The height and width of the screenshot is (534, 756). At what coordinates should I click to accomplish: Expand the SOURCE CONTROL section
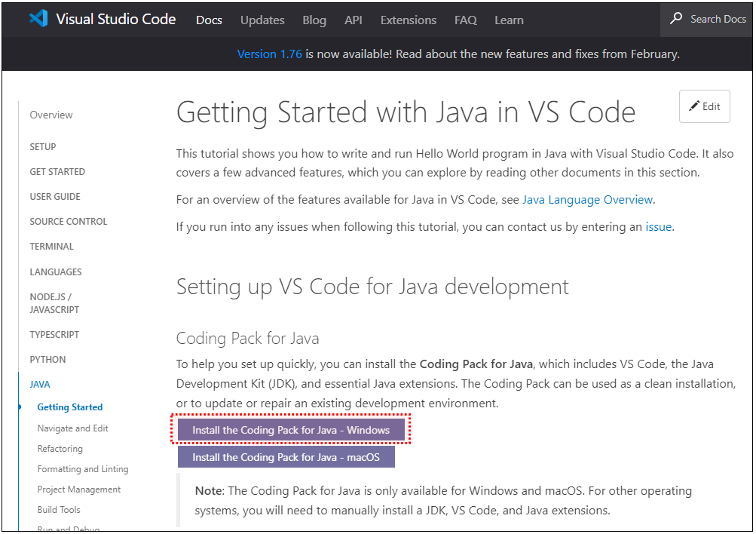69,222
